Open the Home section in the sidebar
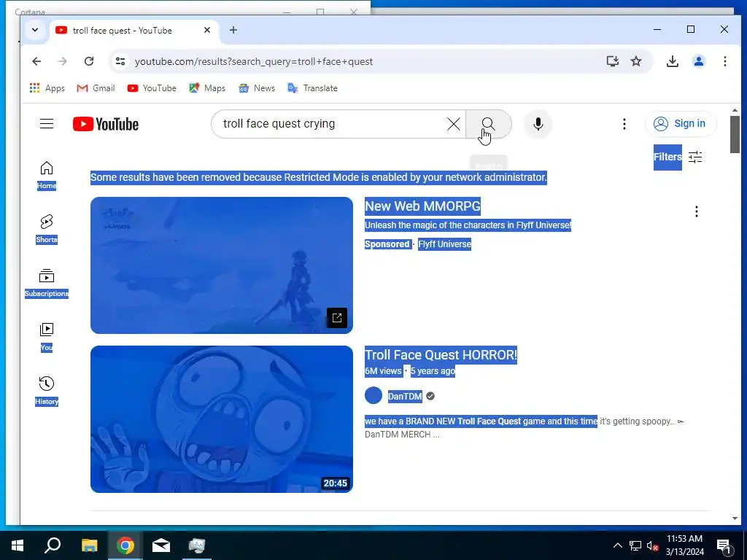 pos(47,176)
